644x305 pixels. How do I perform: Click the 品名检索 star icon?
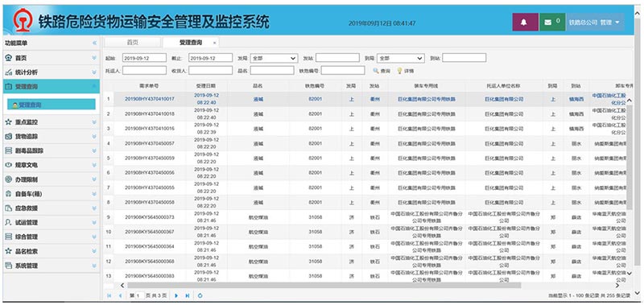8,251
